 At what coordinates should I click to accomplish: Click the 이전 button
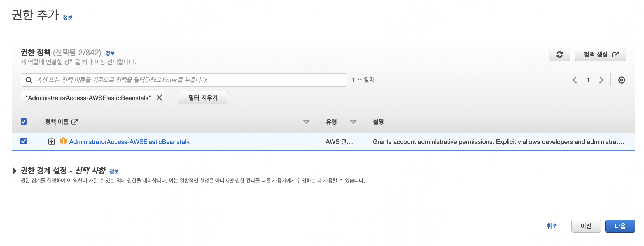[x=586, y=226]
